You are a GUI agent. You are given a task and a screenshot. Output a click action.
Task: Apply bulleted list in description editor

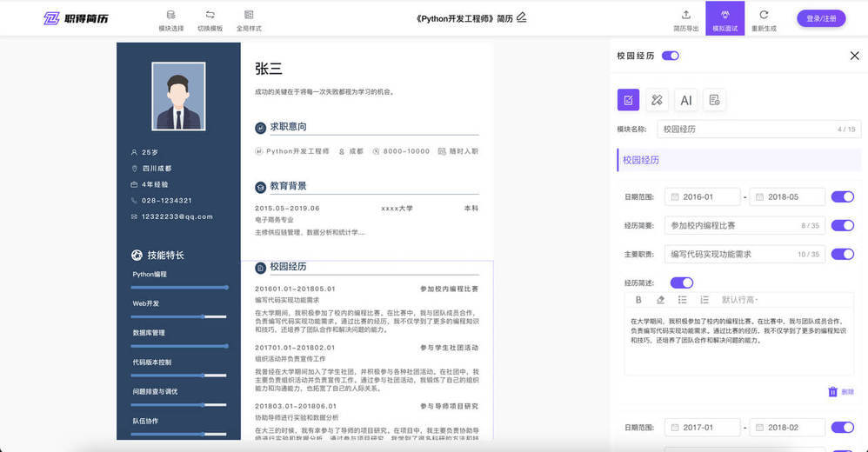(x=682, y=300)
